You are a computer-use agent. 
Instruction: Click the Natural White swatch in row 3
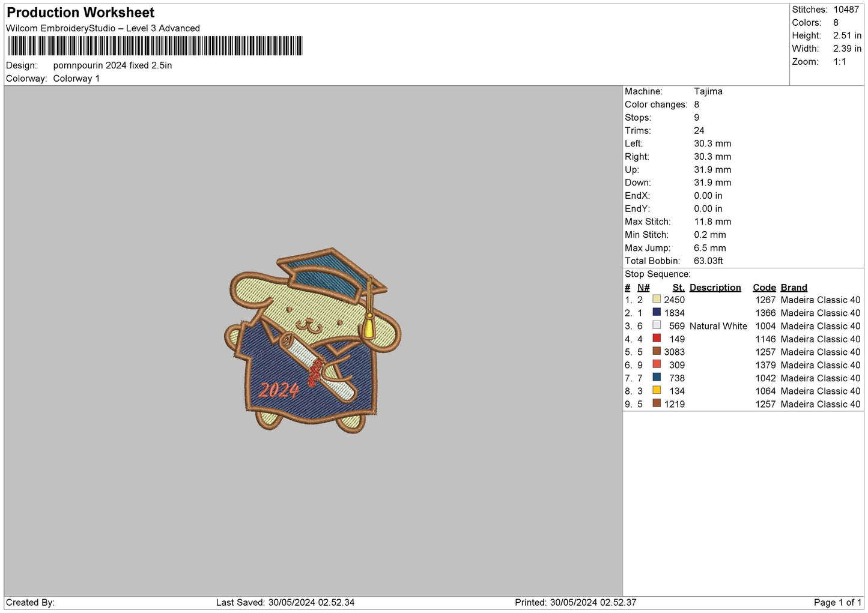[657, 326]
